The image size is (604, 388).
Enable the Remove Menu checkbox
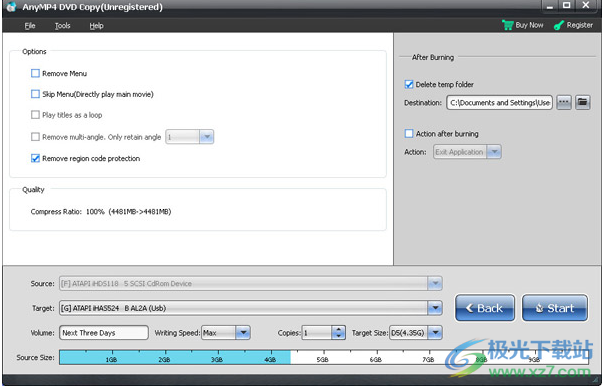[35, 73]
